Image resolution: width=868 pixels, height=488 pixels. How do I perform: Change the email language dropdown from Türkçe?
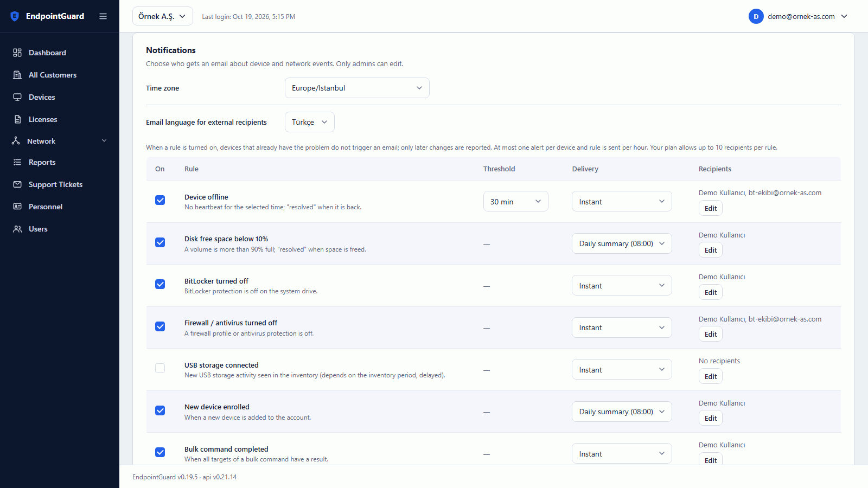point(310,122)
